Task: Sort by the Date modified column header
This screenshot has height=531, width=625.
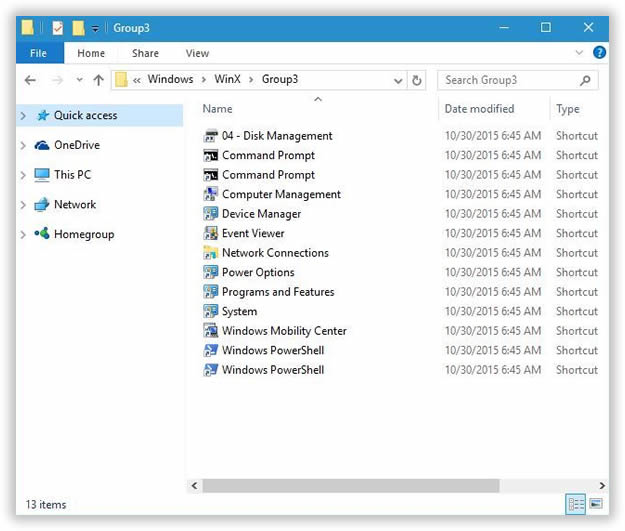Action: 480,109
